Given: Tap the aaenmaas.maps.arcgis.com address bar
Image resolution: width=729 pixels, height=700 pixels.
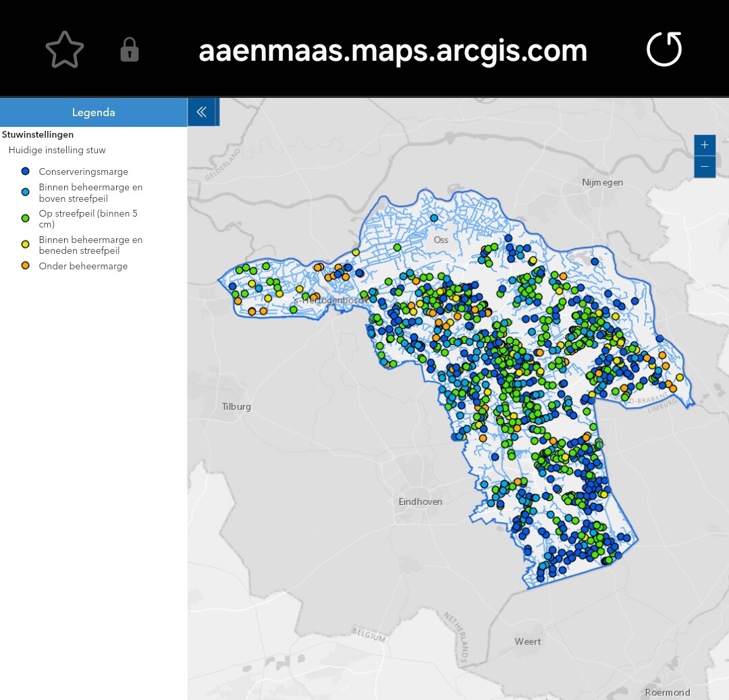Looking at the screenshot, I should coord(393,51).
